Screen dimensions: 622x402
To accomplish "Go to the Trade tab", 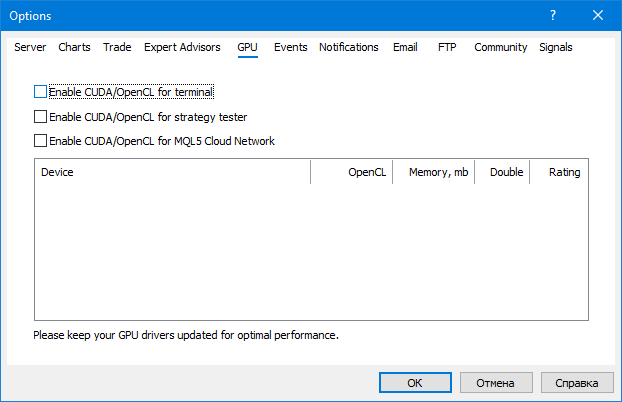I will pos(117,47).
